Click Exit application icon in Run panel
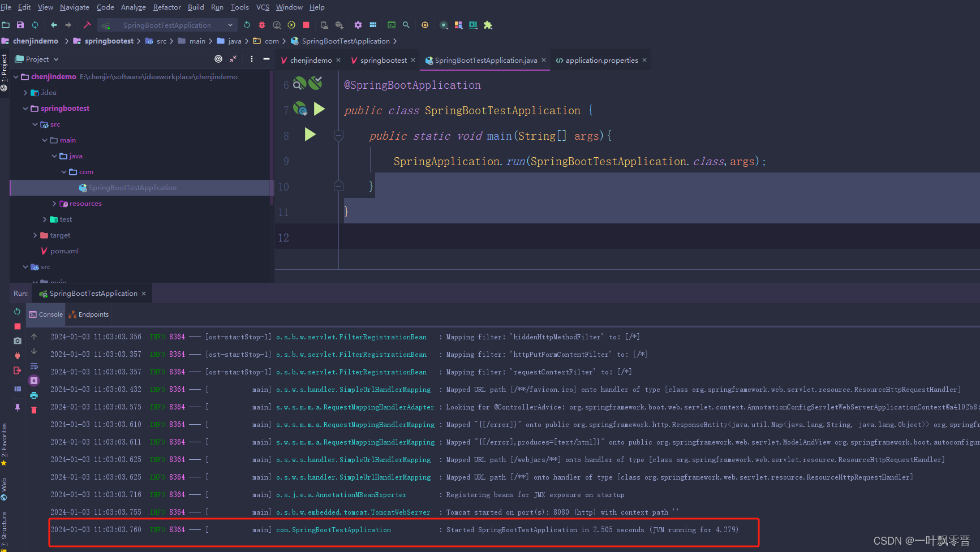This screenshot has width=980, height=552. click(x=18, y=370)
